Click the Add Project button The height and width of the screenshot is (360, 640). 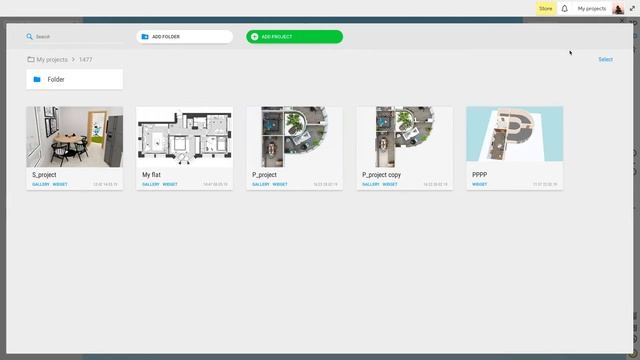294,37
